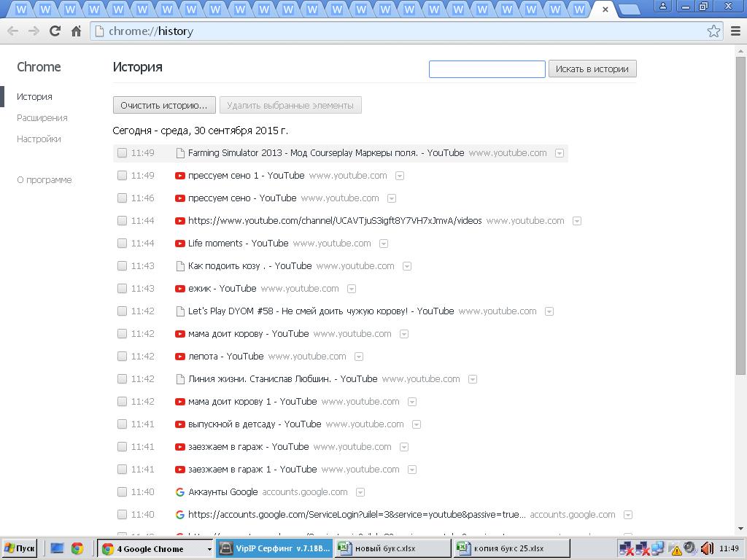Open 'О программе' in the sidebar
Image resolution: width=747 pixels, height=560 pixels.
[44, 180]
